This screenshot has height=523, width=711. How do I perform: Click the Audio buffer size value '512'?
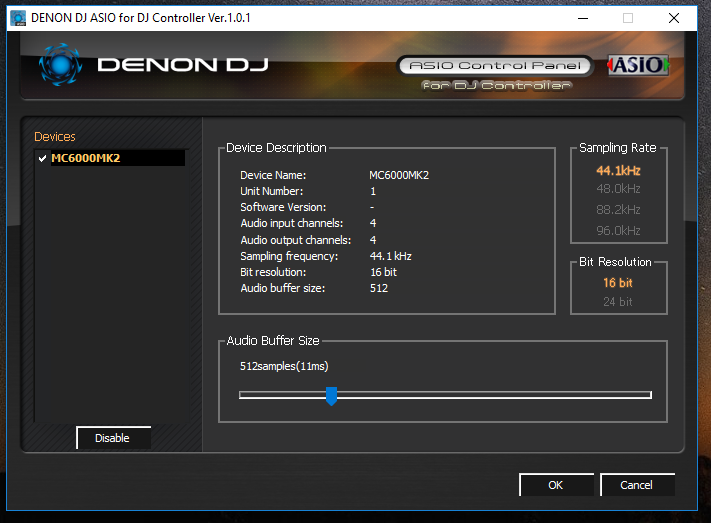(x=379, y=288)
